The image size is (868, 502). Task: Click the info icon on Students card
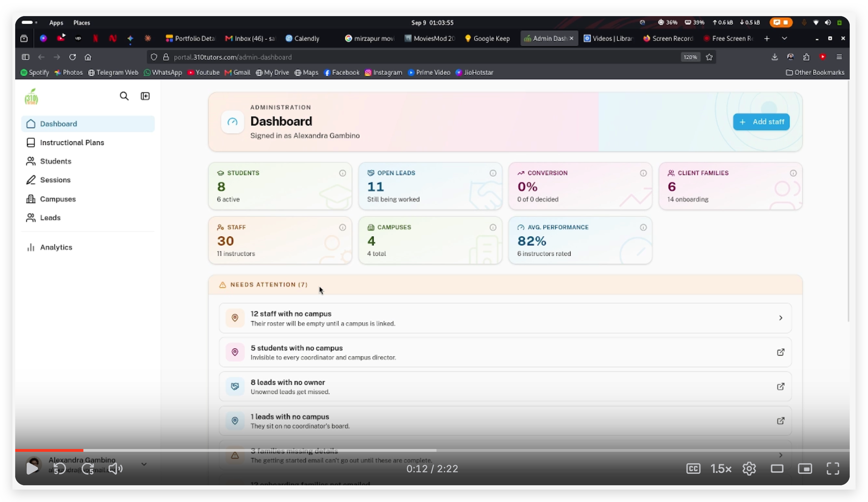click(342, 173)
